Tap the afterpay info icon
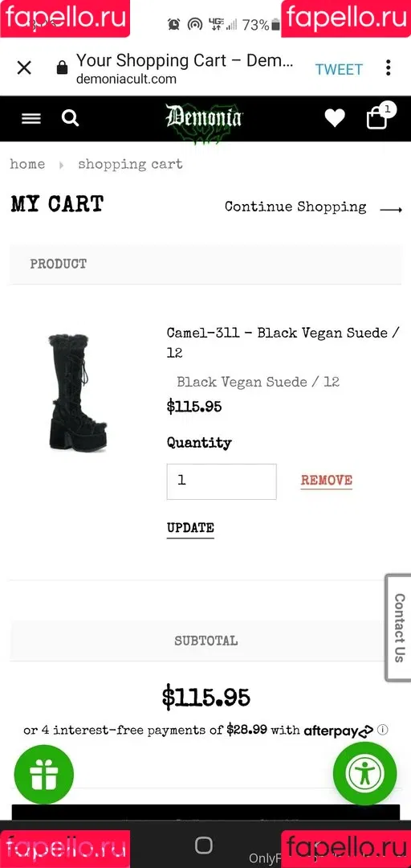 pos(383,730)
